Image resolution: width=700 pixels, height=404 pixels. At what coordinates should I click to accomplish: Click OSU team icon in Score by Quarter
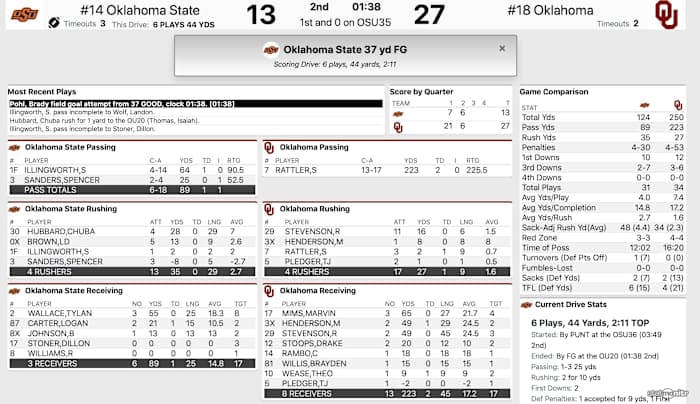tap(397, 114)
